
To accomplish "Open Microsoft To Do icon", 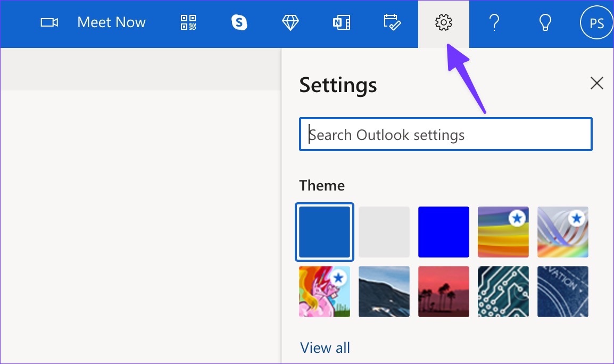I will click(392, 23).
